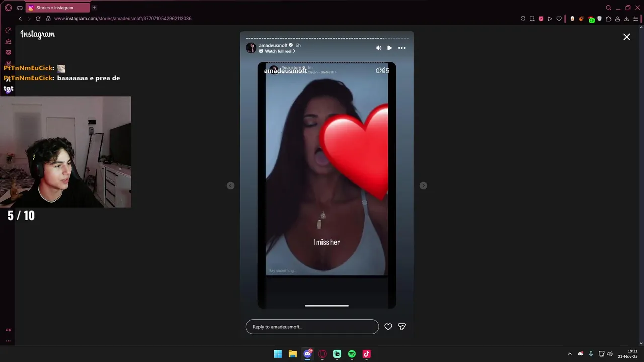Go to Instagram home via logo
The width and height of the screenshot is (644, 362).
[x=38, y=34]
